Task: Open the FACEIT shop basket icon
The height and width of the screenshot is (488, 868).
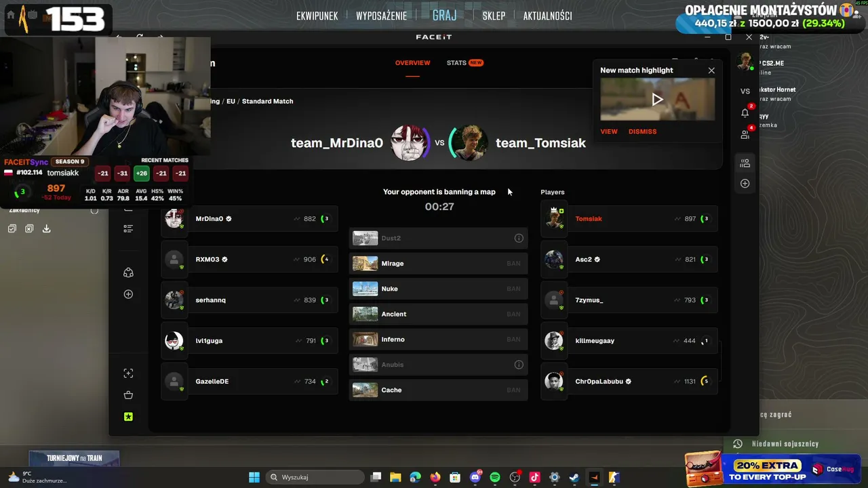Action: pyautogui.click(x=128, y=395)
